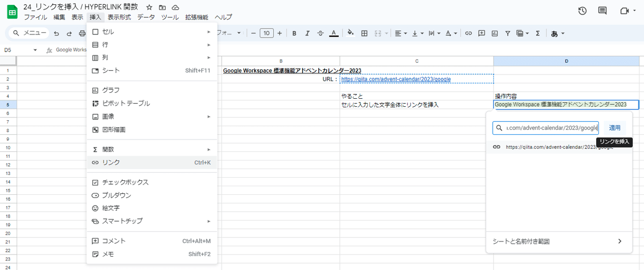Toggle italic formatting
Image resolution: width=644 pixels, height=270 pixels.
307,33
